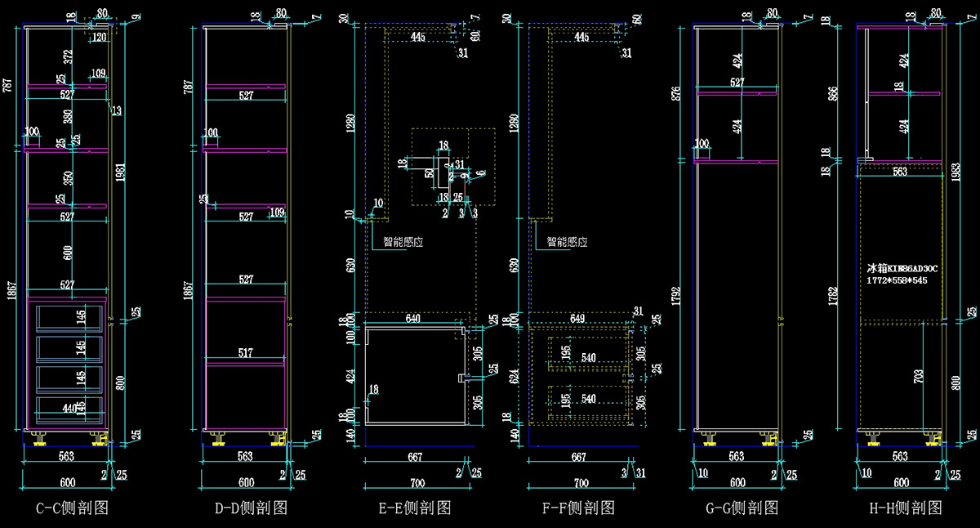980x528 pixels.
Task: Click the G-G侧剖图 section title
Action: point(742,508)
